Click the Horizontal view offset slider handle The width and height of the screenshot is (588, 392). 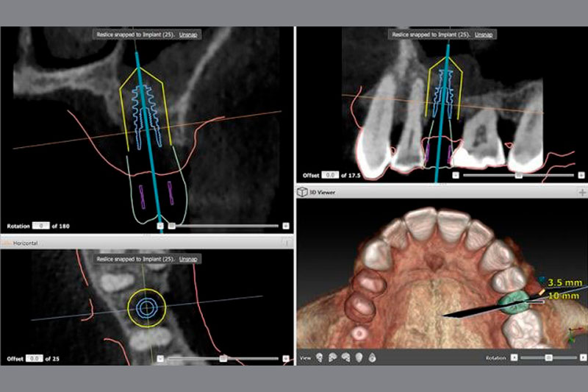223,357
